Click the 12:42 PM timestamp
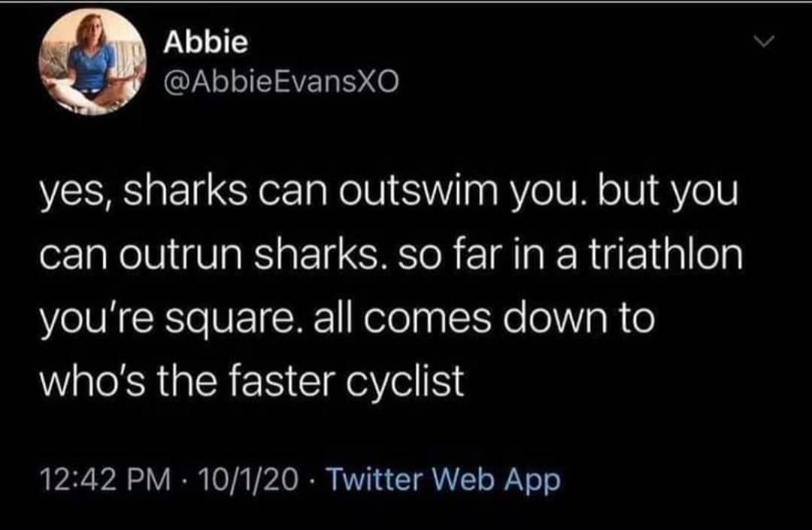The height and width of the screenshot is (530, 812). point(105,480)
